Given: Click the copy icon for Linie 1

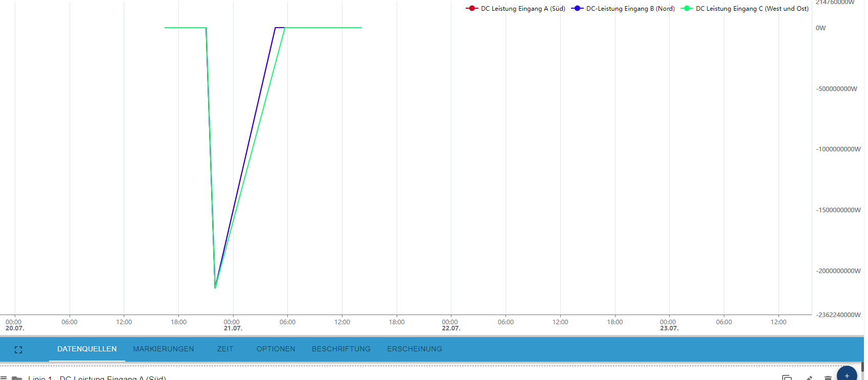Looking at the screenshot, I should point(787,378).
